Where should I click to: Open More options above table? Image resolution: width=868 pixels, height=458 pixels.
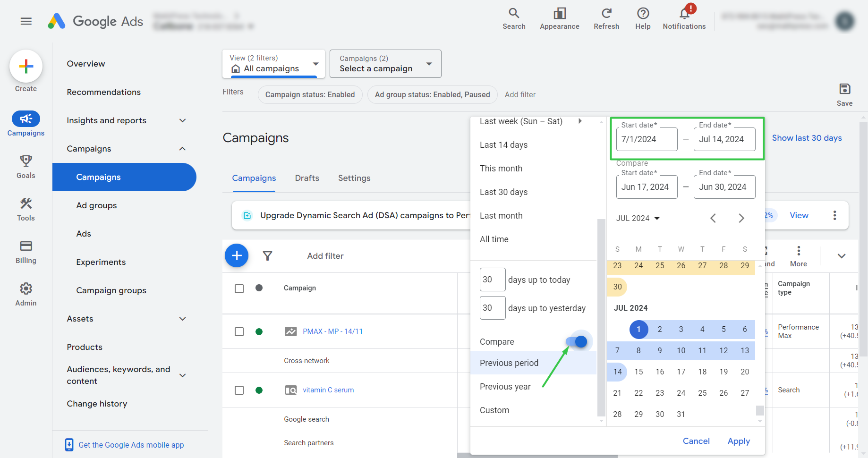coord(799,256)
